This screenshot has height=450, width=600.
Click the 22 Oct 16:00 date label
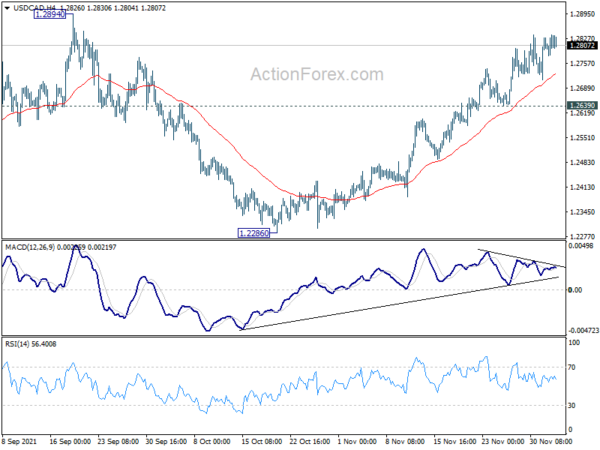[310, 442]
